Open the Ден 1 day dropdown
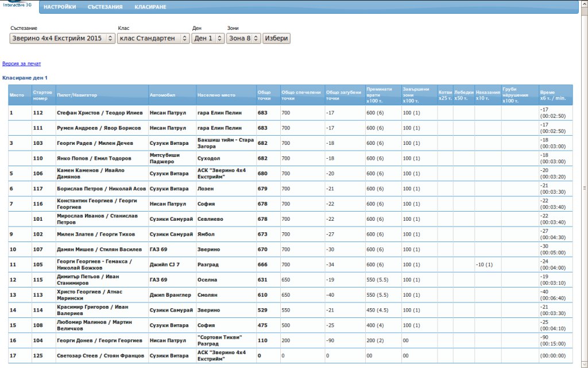Screen dimensions: 588x368 coord(208,39)
